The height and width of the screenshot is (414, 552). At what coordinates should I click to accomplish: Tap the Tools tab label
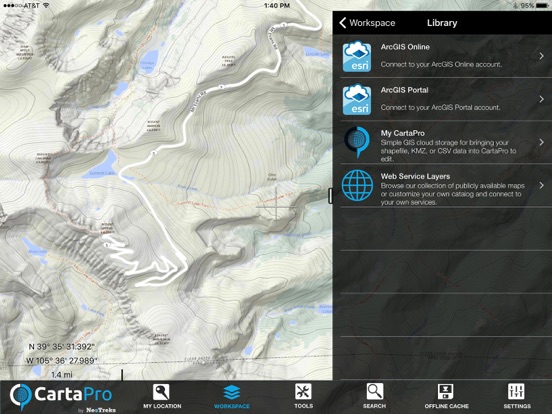point(303,406)
